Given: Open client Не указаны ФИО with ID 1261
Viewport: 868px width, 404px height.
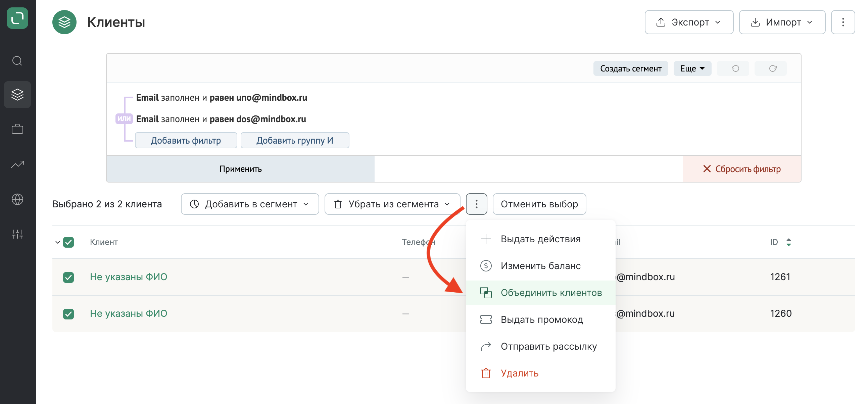Looking at the screenshot, I should click(x=128, y=277).
